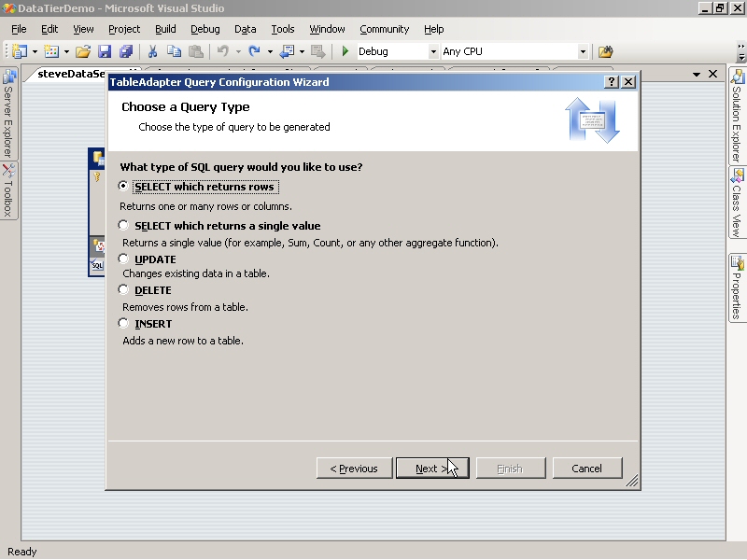Open the Properties side tab
Image resolution: width=747 pixels, height=560 pixels.
737,287
